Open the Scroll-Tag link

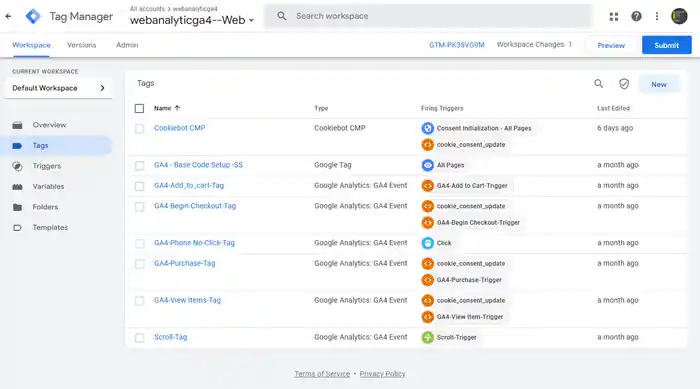coord(171,337)
